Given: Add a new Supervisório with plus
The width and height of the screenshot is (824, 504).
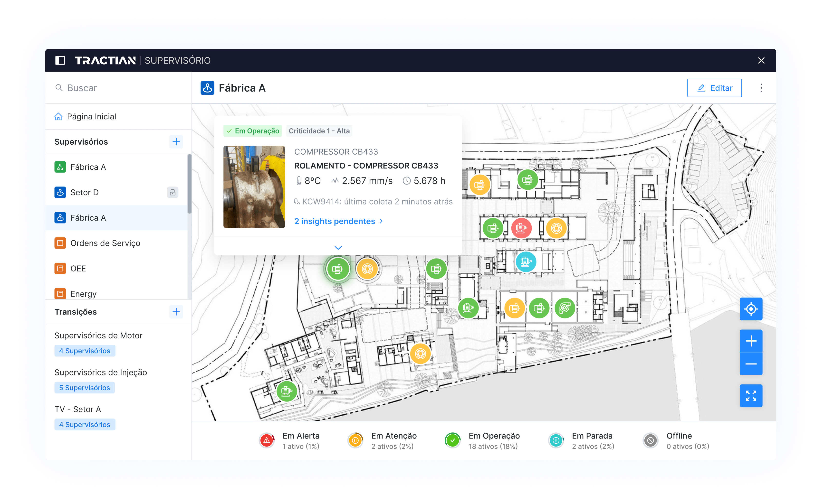Looking at the screenshot, I should click(176, 142).
